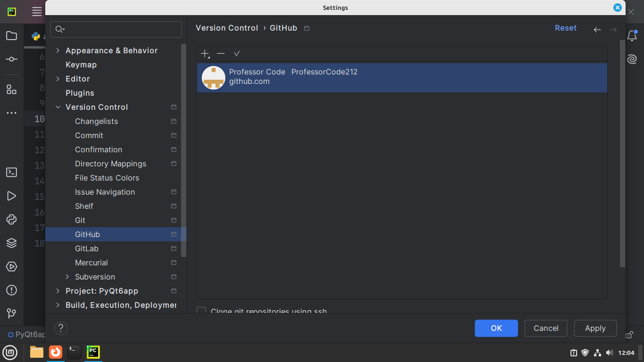Close the Settings dialog
644x362 pixels.
click(617, 8)
